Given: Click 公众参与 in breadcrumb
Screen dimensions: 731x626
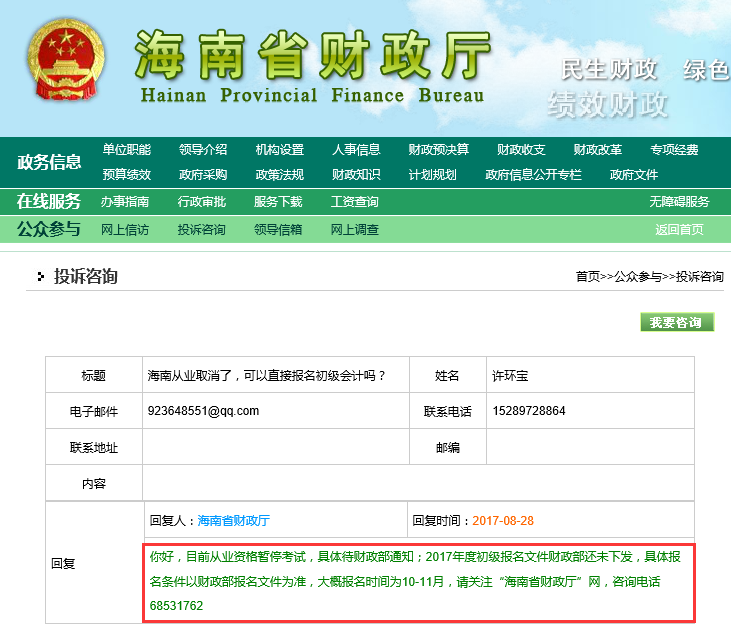Looking at the screenshot, I should coord(638,277).
